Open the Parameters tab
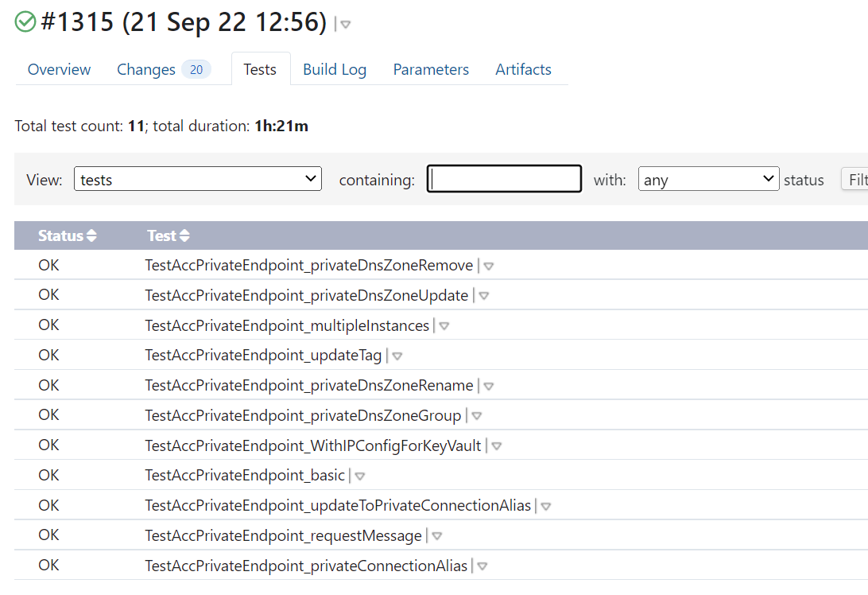 (x=431, y=69)
